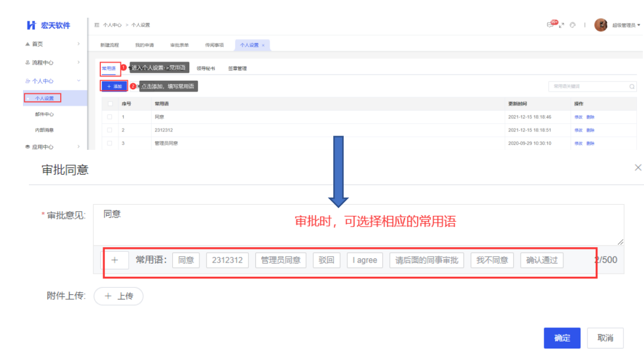Click the 审批意见 text area
The image size is (644, 358).
pyautogui.click(x=359, y=225)
